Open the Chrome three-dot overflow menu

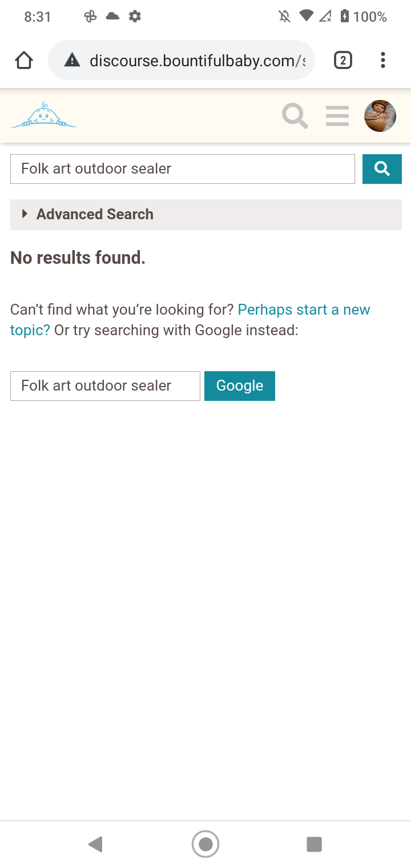tap(383, 60)
